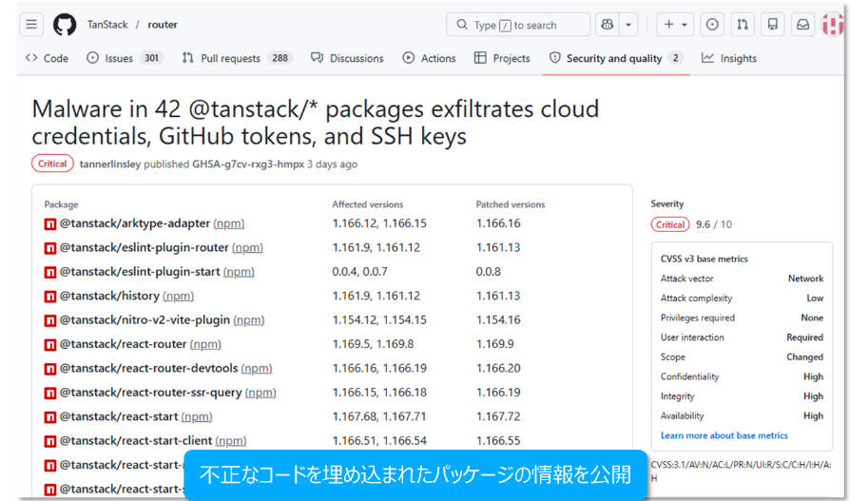
Task: Open npm link for arktype-adapter
Action: 228,223
